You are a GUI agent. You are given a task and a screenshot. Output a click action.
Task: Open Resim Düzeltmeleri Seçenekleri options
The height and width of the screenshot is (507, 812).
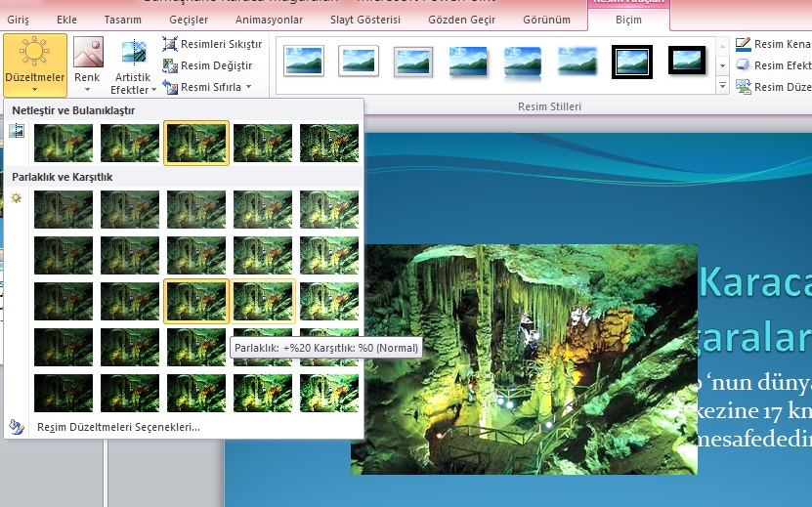click(118, 427)
